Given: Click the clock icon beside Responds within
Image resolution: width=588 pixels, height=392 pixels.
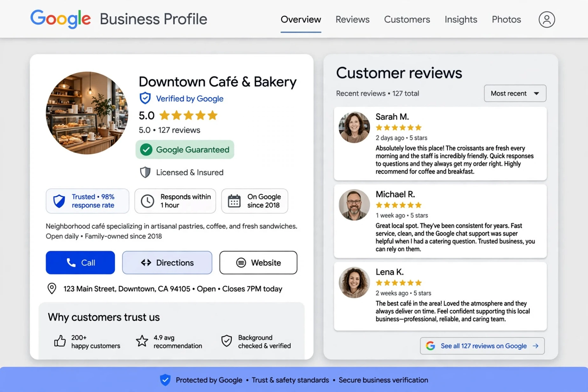Looking at the screenshot, I should [147, 201].
